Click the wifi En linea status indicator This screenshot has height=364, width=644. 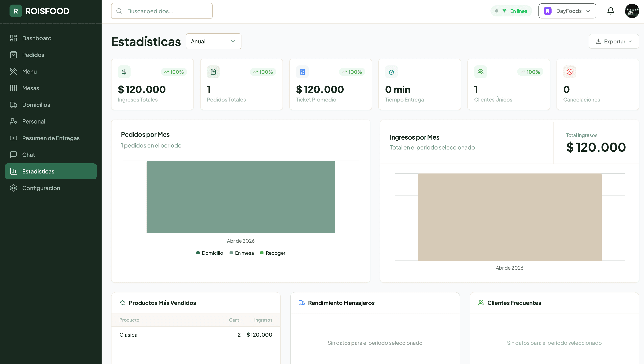tap(511, 11)
